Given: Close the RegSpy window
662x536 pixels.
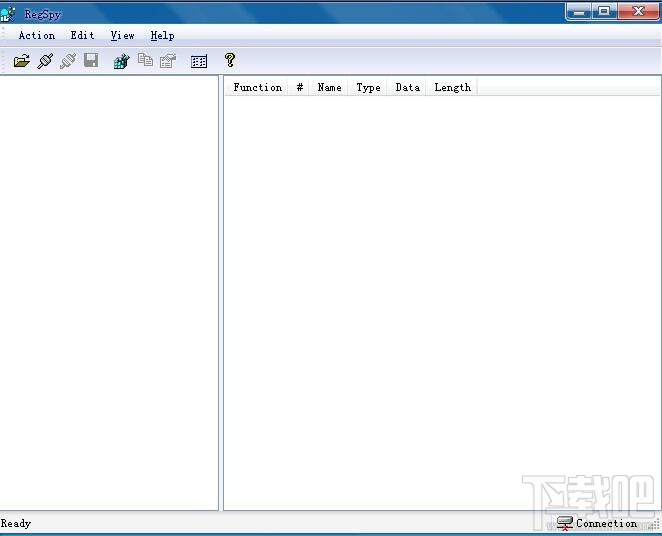Looking at the screenshot, I should (x=638, y=12).
